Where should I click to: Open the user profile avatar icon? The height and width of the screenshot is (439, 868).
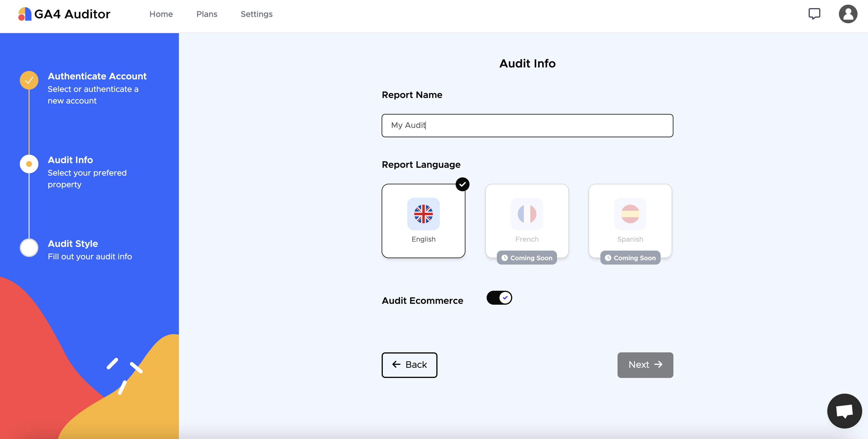tap(848, 14)
